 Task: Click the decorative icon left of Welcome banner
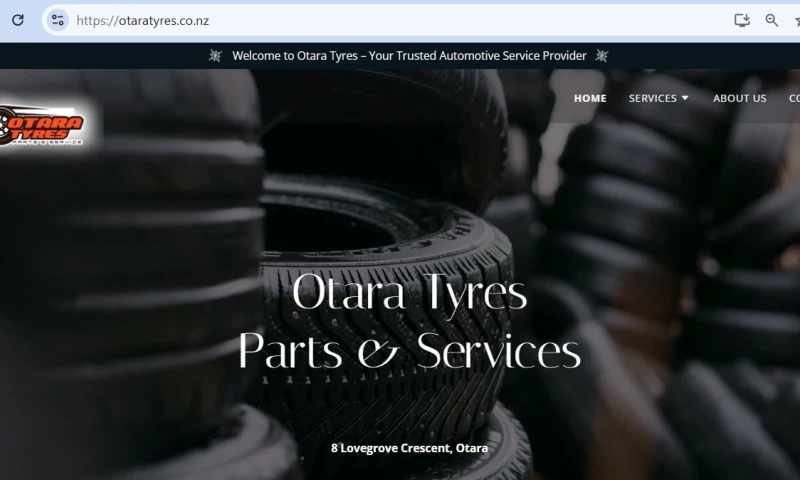click(x=215, y=56)
